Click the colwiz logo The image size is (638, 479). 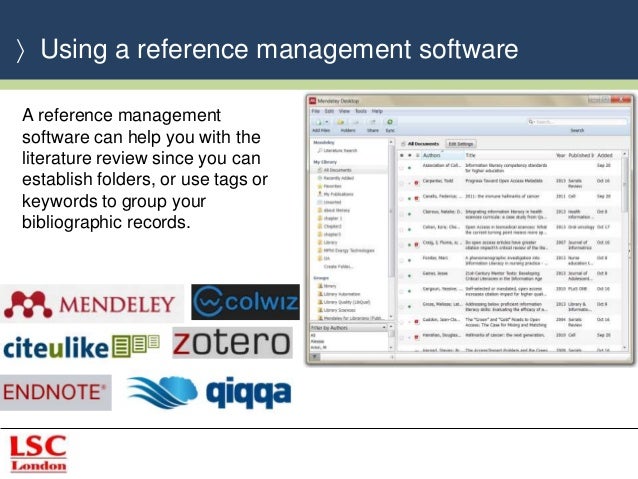[x=245, y=302]
